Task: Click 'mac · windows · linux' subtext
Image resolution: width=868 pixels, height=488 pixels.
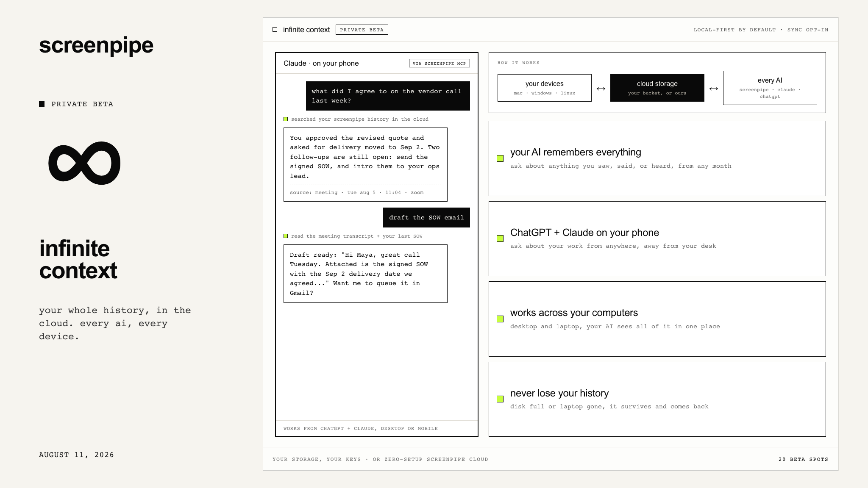Action: (x=545, y=93)
